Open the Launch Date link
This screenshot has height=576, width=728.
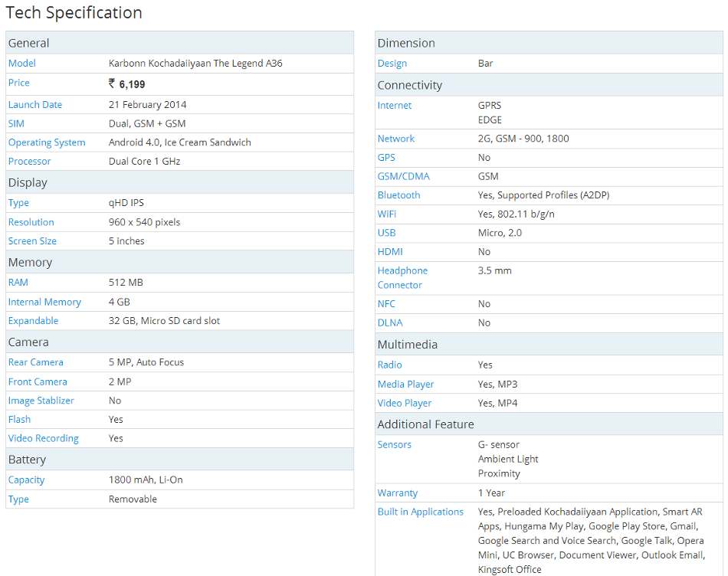click(35, 104)
